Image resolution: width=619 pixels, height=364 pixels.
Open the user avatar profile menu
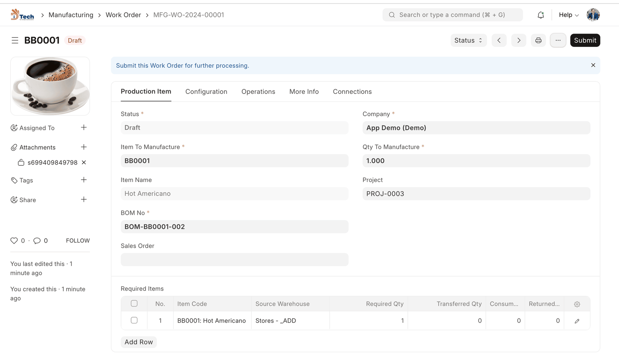click(593, 15)
